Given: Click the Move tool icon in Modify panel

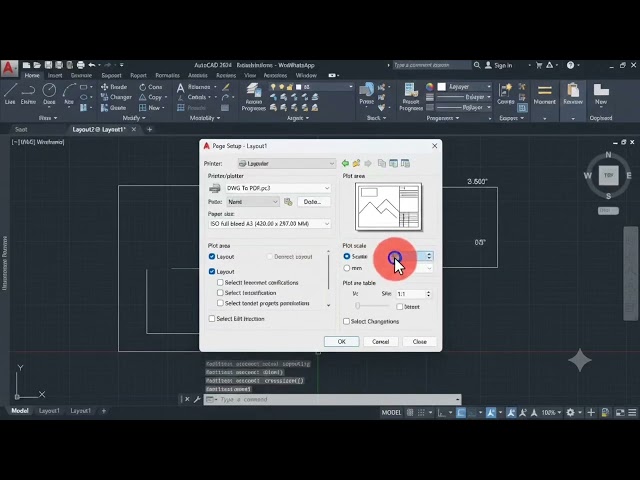Looking at the screenshot, I should (104, 87).
